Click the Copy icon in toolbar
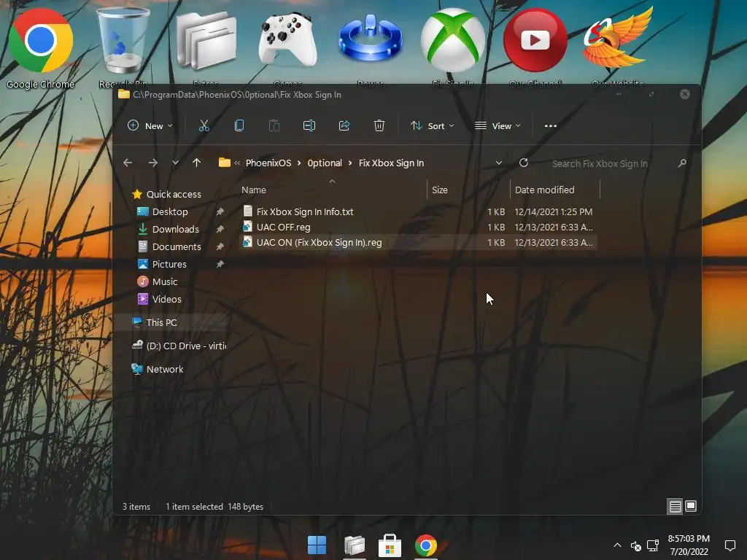This screenshot has height=560, width=747. click(x=239, y=125)
